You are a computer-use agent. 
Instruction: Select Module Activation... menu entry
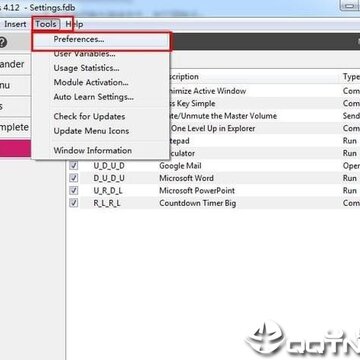(101, 82)
